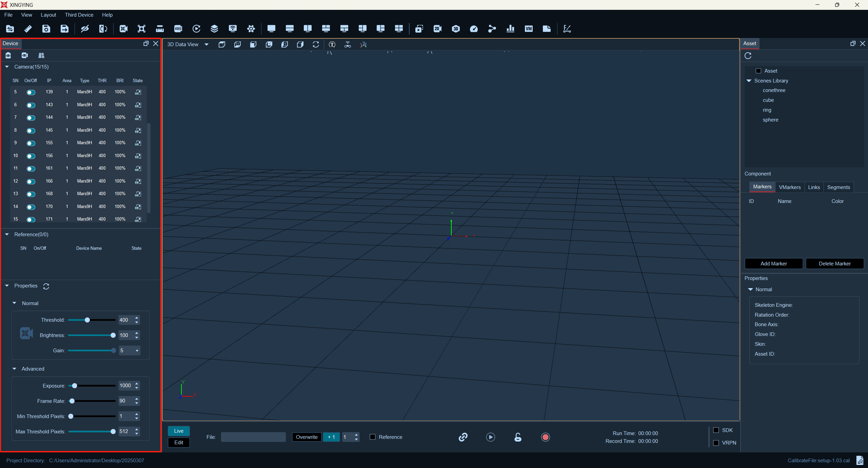Image resolution: width=868 pixels, height=468 pixels.
Task: Click the Edit mode button
Action: point(179,443)
